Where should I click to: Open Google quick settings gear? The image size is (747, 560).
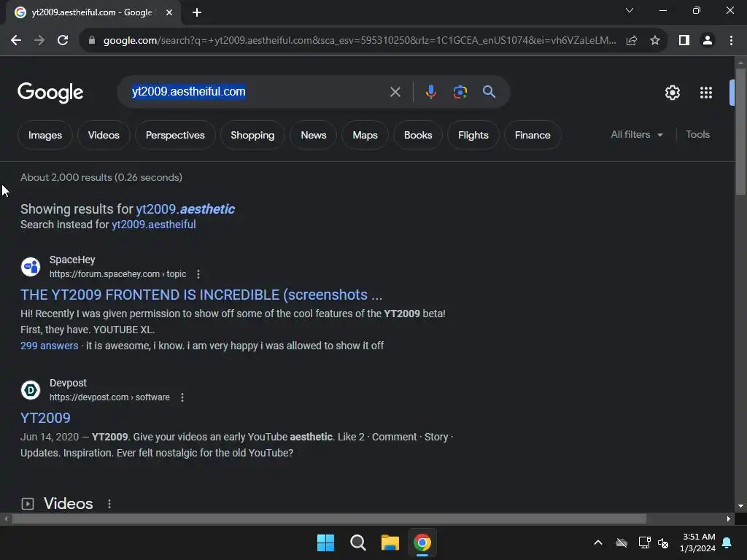[672, 93]
